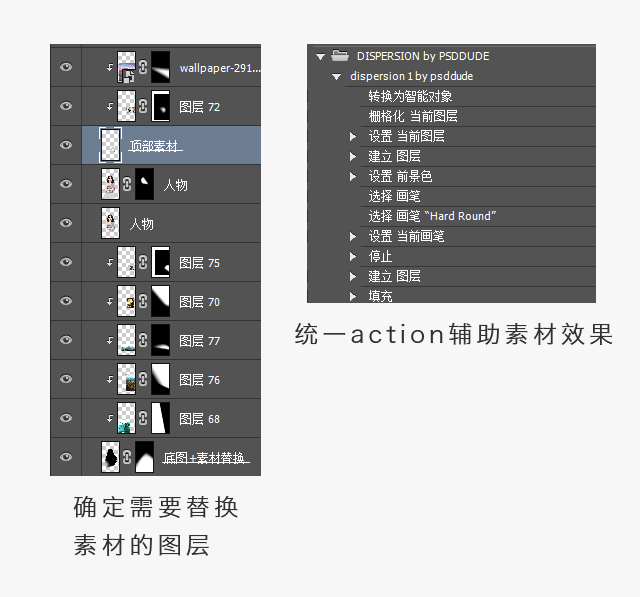This screenshot has width=640, height=597.
Task: Select mask thumbnail of 底图+素材替换
Action: coord(144,457)
